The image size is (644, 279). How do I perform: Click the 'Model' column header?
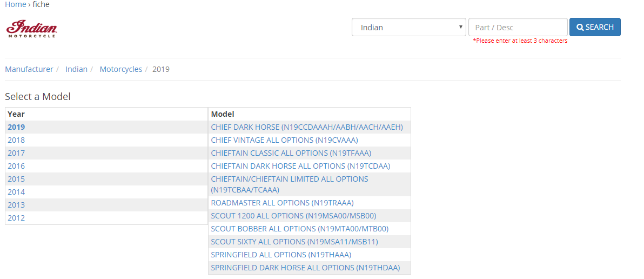[x=223, y=114]
